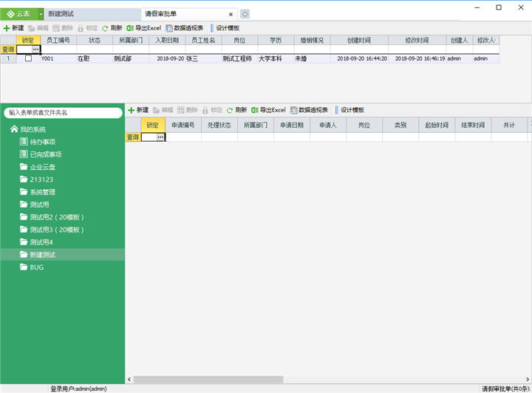The image size is (532, 393).
Task: Open ellipsis picker in upper 查询 row
Action: point(35,49)
